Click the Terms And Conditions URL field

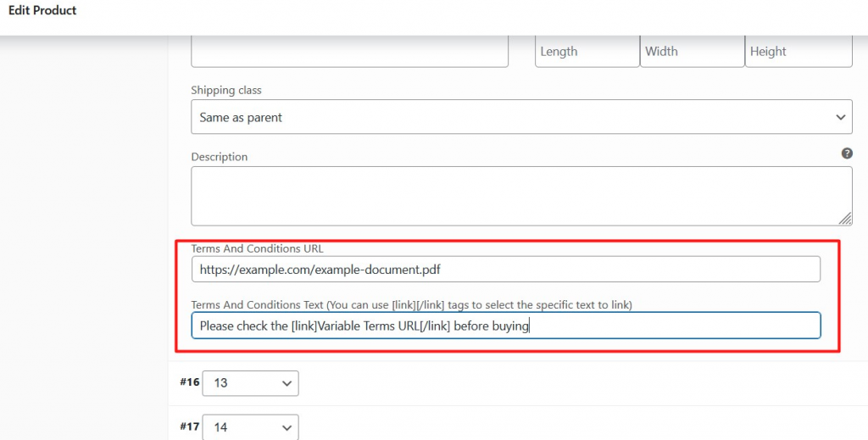(505, 270)
